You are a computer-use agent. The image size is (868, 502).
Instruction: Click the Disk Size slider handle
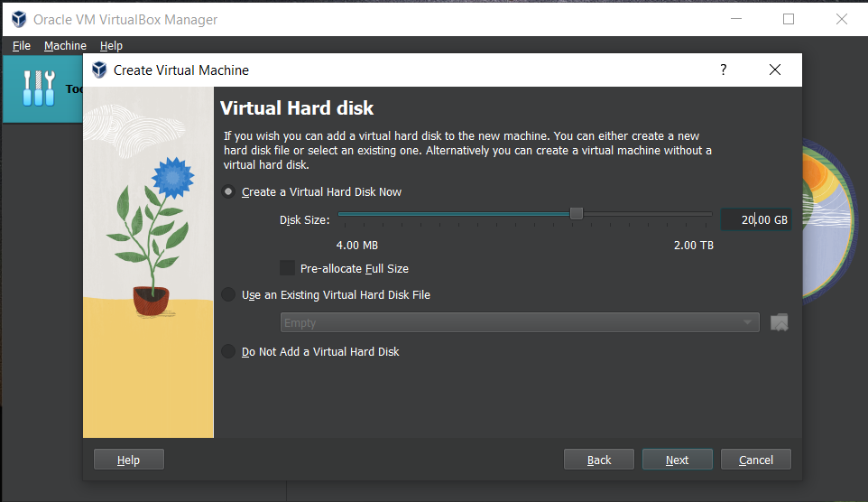[577, 213]
